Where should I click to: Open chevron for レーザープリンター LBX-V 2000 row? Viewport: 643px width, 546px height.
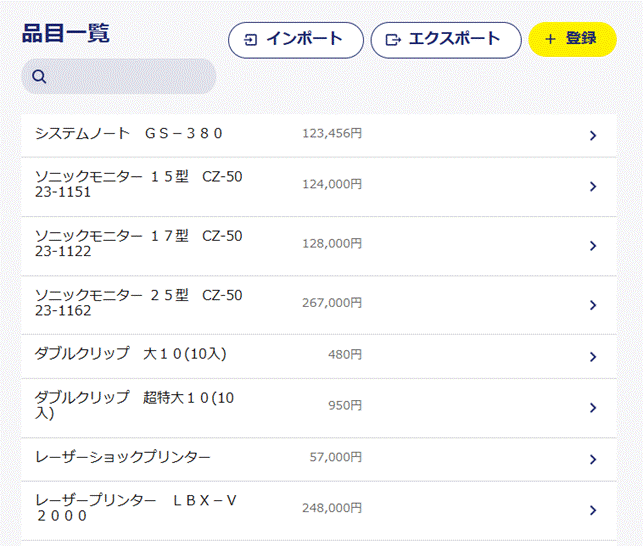(x=593, y=510)
